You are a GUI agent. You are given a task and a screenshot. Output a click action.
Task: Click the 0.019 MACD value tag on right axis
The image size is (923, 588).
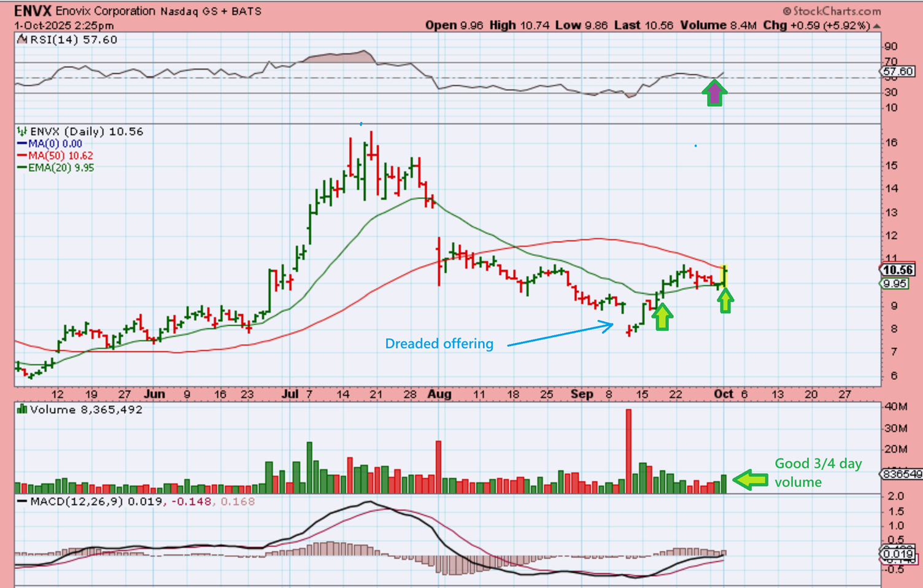(897, 554)
